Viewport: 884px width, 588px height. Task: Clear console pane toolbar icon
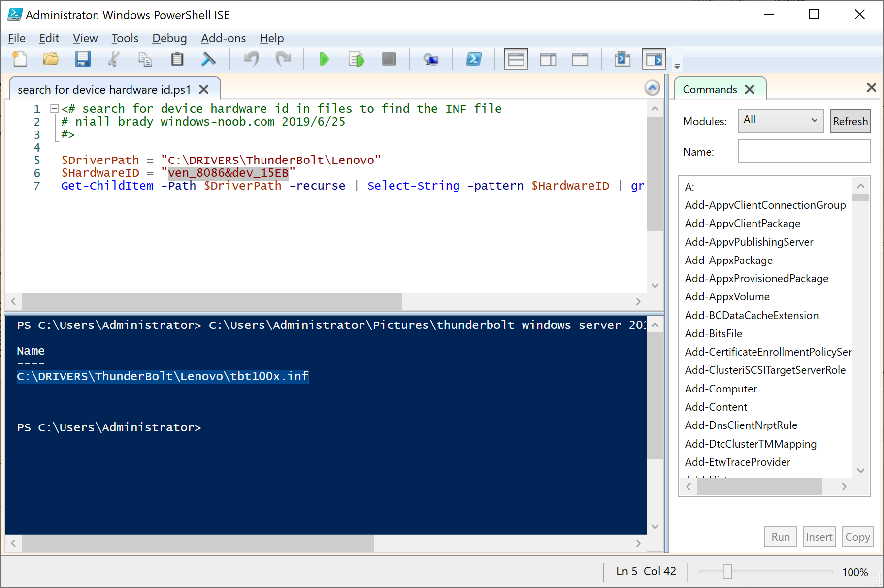click(x=208, y=60)
